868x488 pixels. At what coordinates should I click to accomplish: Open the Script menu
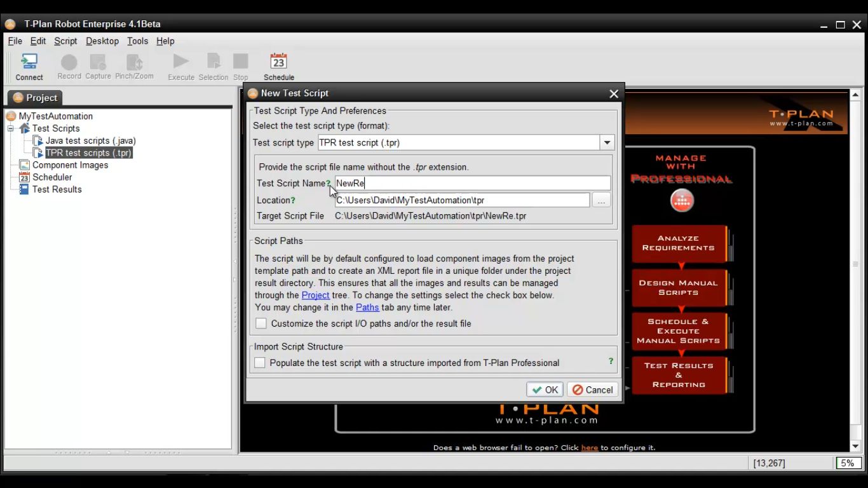[x=65, y=41]
